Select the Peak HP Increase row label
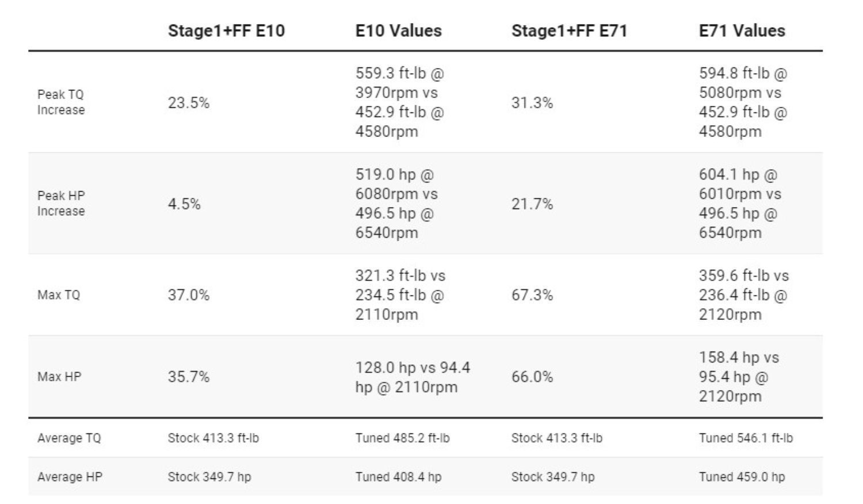Viewport: 863px width, 504px height. coord(61,204)
